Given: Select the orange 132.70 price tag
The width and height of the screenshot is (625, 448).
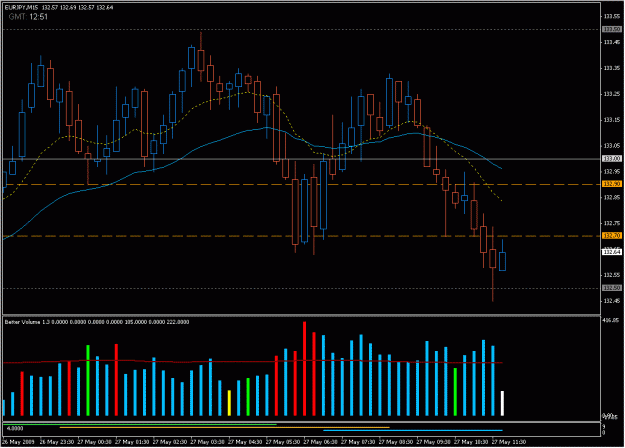Looking at the screenshot, I should point(612,236).
